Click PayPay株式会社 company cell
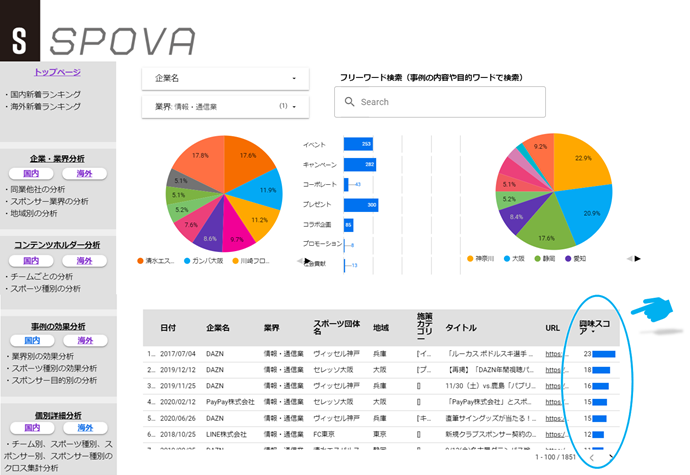Viewport: 690px width, 475px height. [230, 402]
